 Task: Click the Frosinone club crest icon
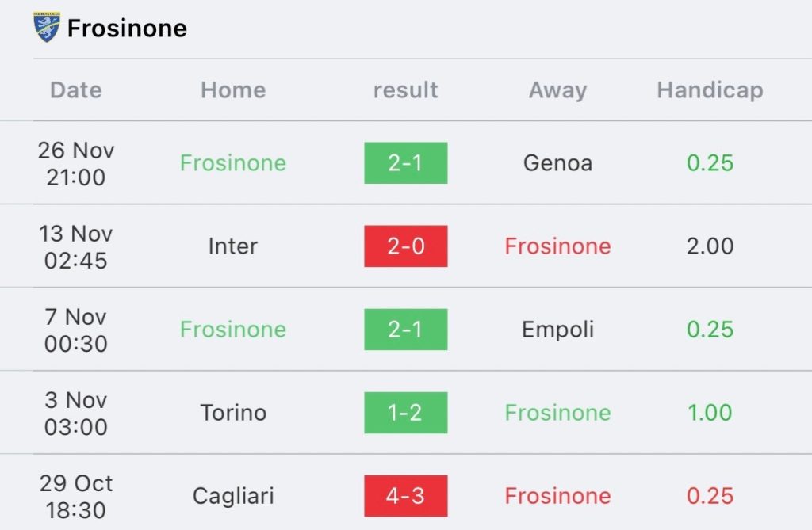tap(47, 28)
